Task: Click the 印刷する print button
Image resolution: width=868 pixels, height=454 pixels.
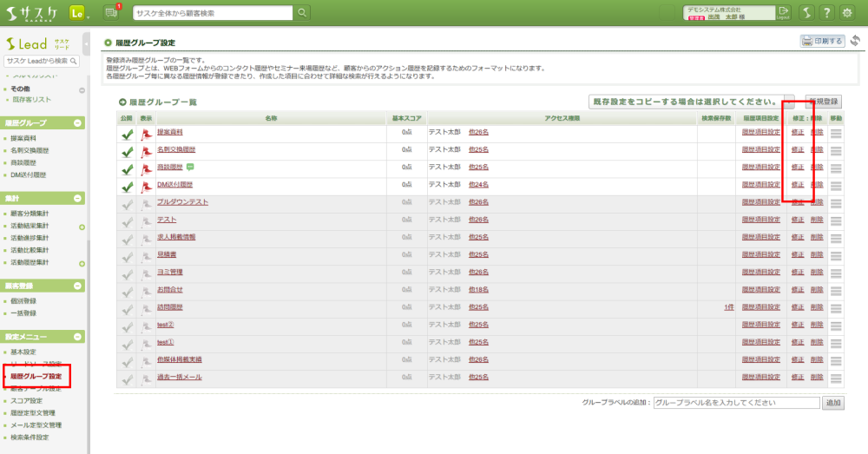Action: [822, 41]
